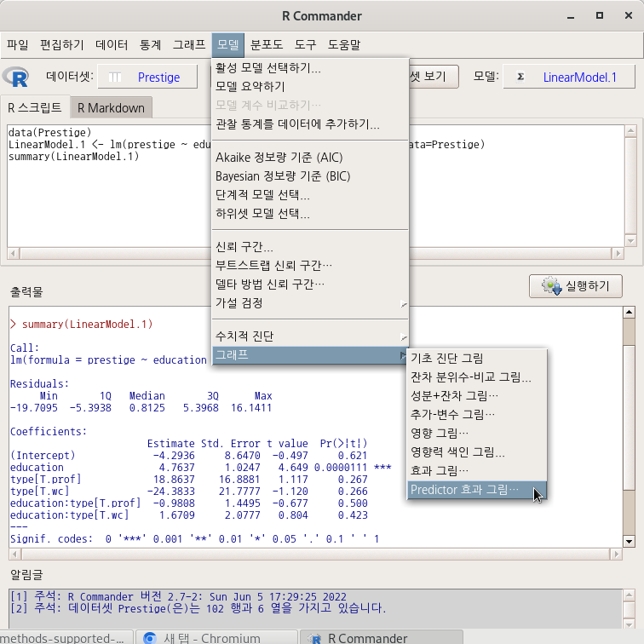Select 영향 그림

(x=477, y=434)
